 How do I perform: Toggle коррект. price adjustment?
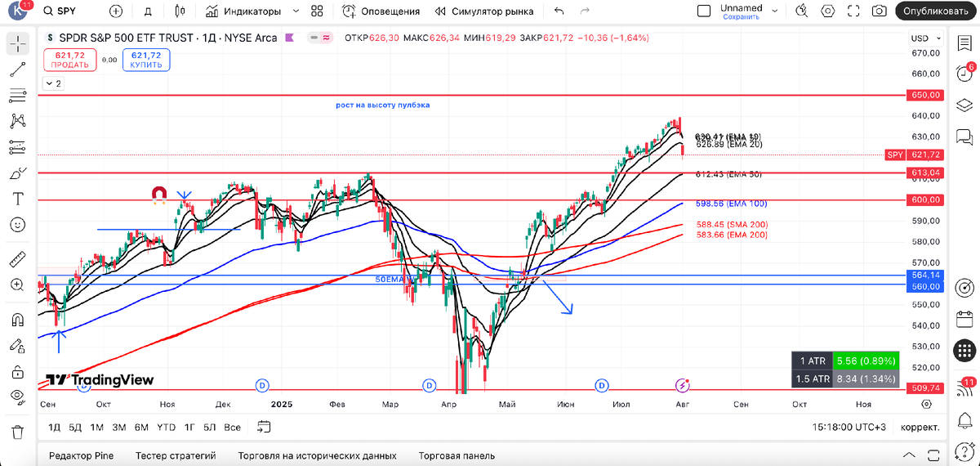pyautogui.click(x=920, y=427)
